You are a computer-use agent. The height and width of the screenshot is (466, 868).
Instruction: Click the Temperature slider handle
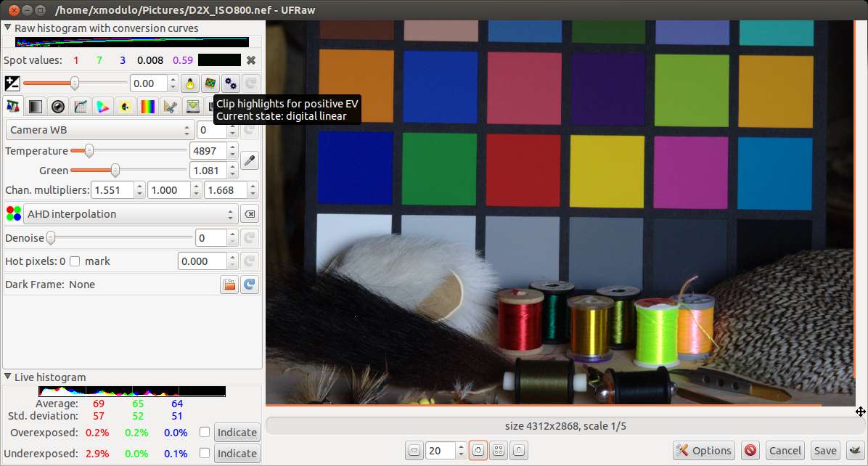pos(89,150)
